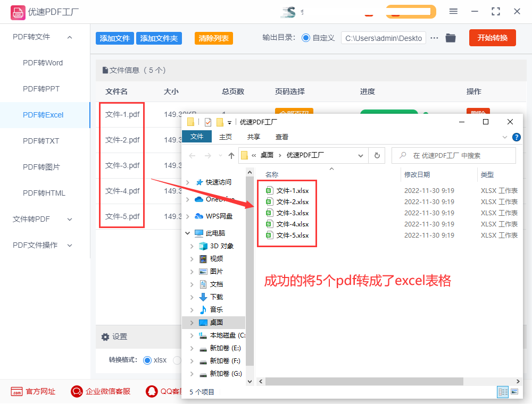Open PDF转PPT sidebar item

(x=41, y=89)
